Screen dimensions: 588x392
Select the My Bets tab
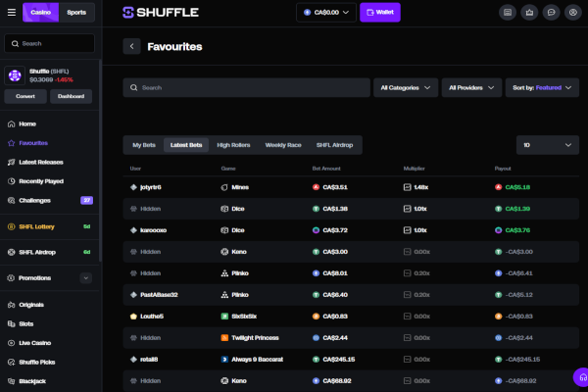(x=144, y=145)
